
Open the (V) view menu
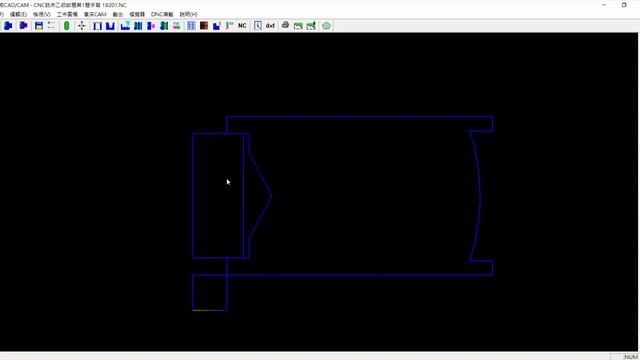tap(42, 14)
